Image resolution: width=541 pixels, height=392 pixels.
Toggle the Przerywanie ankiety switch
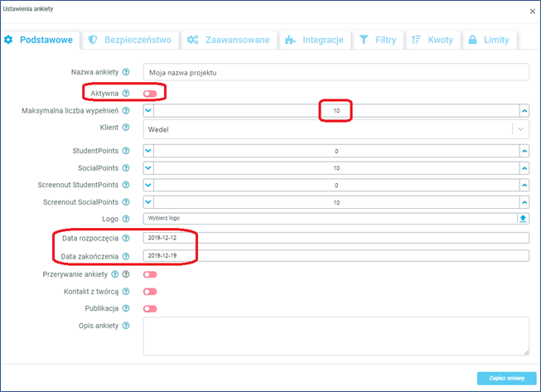point(150,274)
